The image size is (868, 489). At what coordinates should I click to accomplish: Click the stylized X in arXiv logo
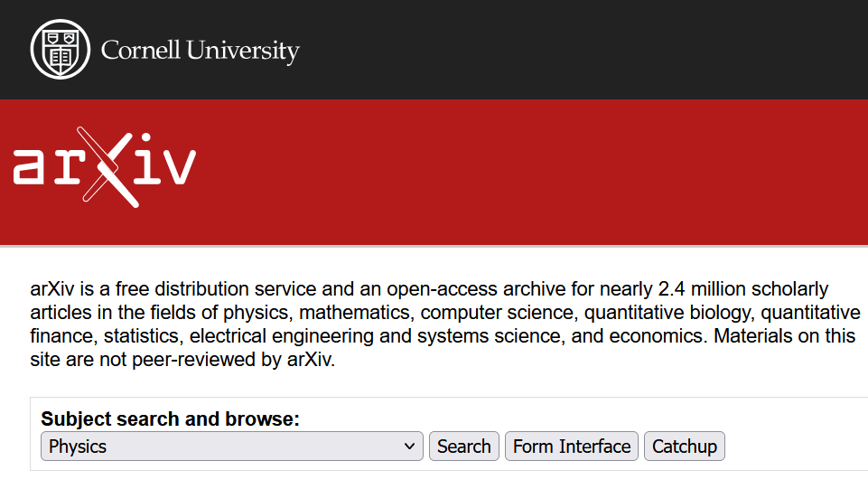109,168
